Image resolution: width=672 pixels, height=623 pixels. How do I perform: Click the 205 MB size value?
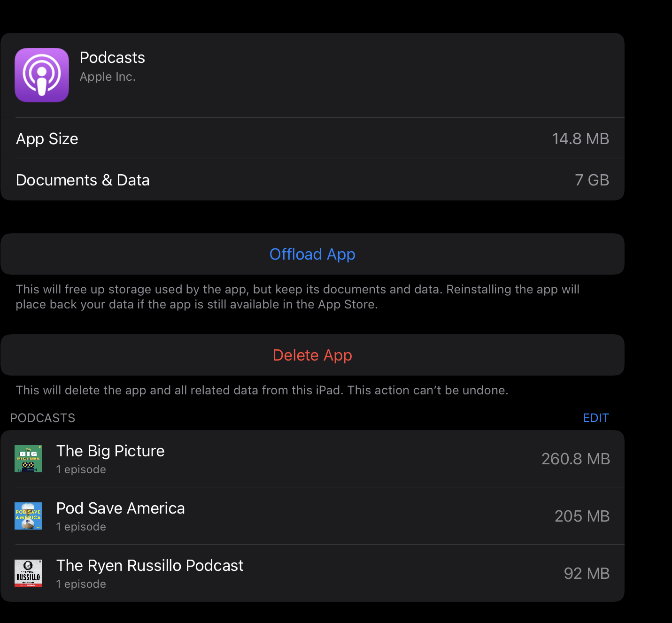pos(582,516)
